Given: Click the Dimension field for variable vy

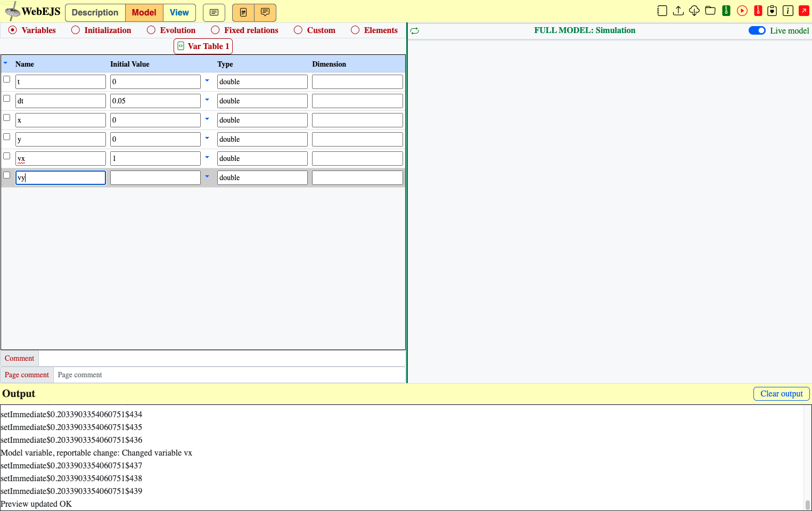Looking at the screenshot, I should (357, 177).
